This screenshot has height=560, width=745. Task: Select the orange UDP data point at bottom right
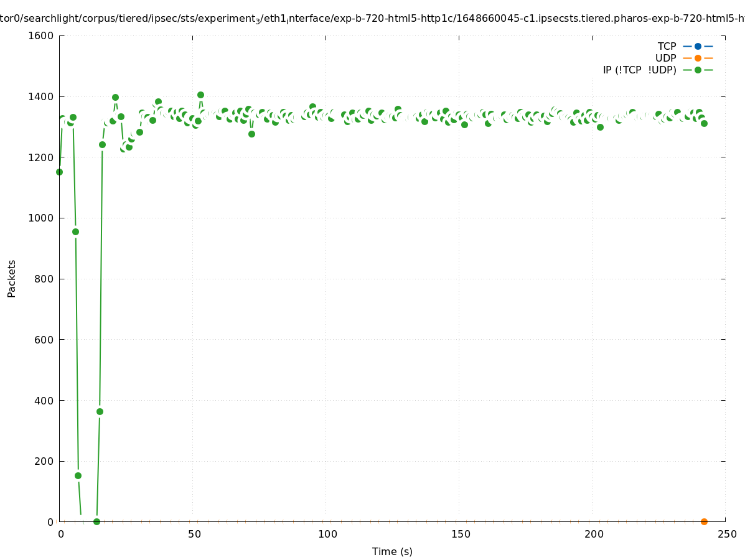[x=704, y=521]
